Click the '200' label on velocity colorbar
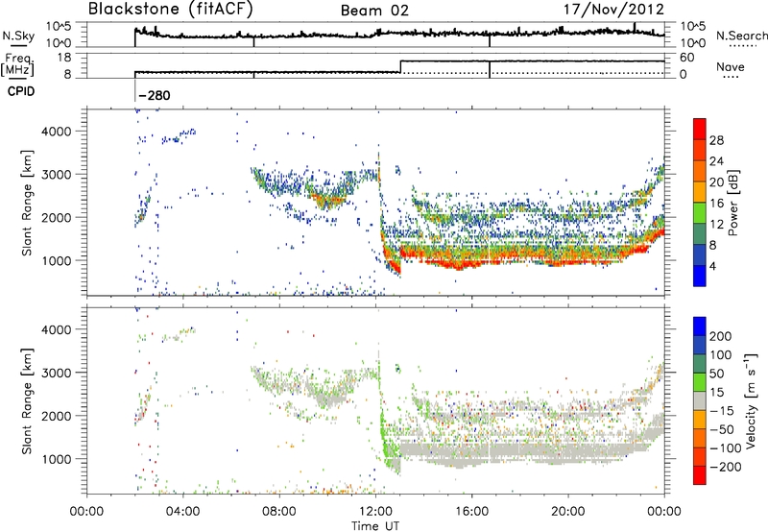768x532 pixels. [x=721, y=336]
